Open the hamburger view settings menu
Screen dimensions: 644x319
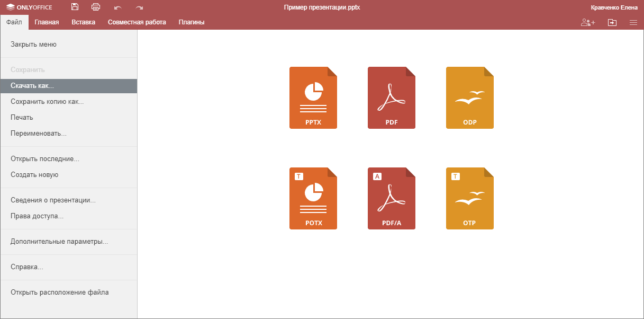point(633,22)
